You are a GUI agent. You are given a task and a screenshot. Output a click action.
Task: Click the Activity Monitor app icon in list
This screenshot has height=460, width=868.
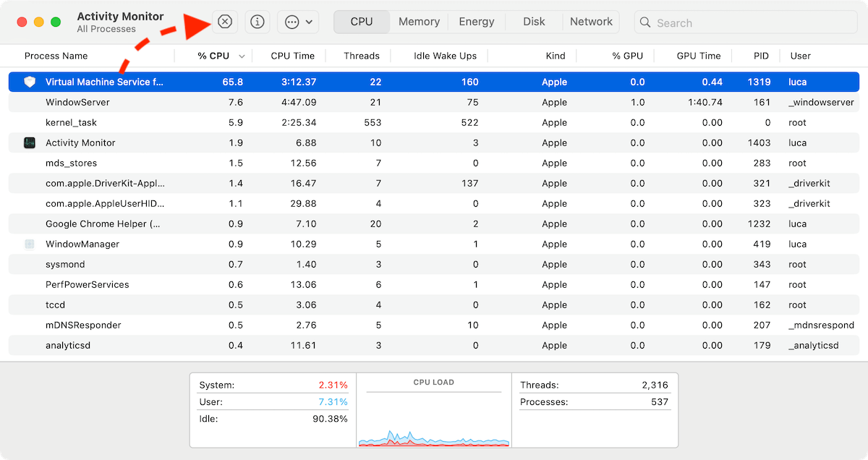[30, 142]
